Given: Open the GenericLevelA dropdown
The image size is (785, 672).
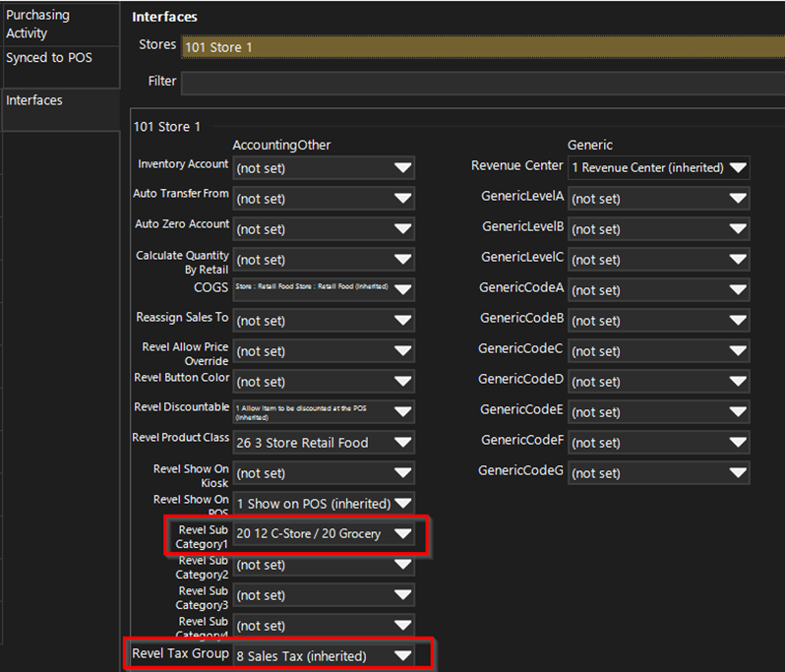Looking at the screenshot, I should pos(658,199).
